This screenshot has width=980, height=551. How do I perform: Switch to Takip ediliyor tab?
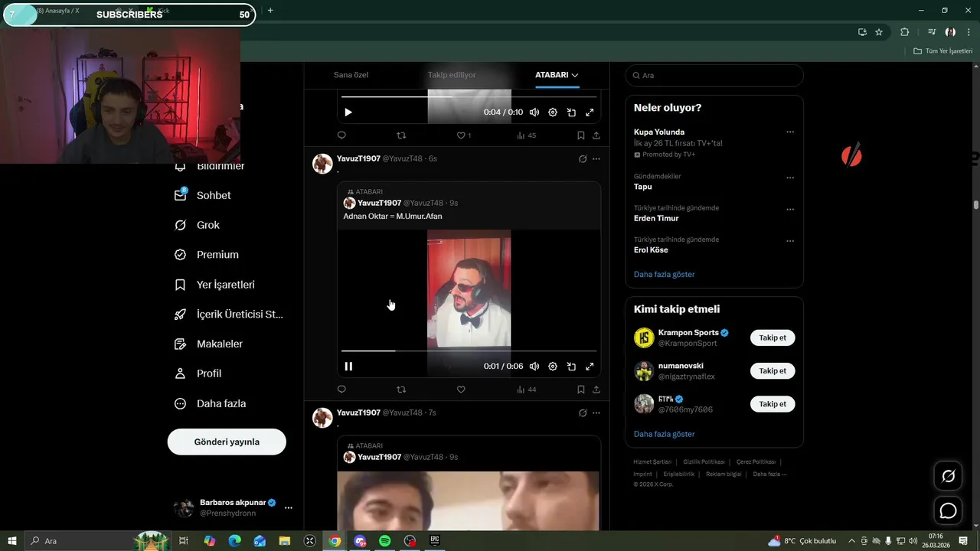point(452,75)
